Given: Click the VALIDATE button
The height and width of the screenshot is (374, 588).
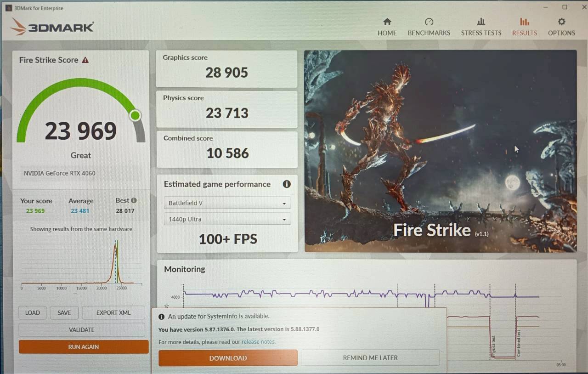Looking at the screenshot, I should click(82, 330).
